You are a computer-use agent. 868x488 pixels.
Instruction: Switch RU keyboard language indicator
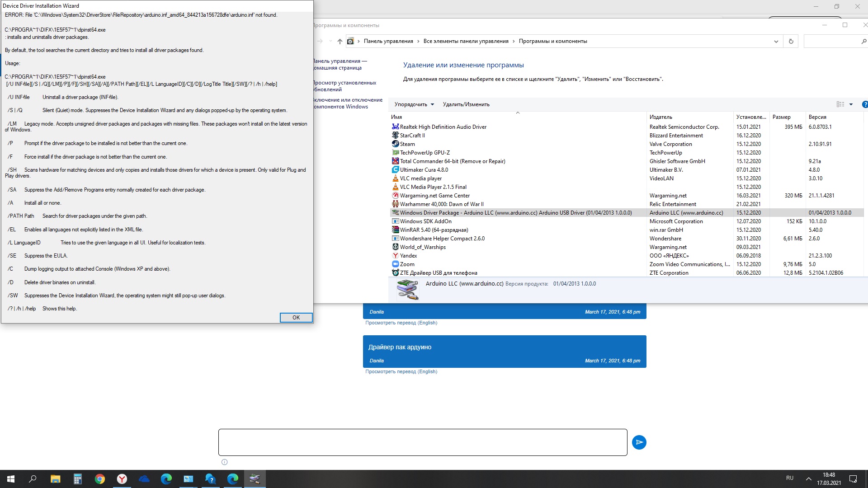click(790, 478)
